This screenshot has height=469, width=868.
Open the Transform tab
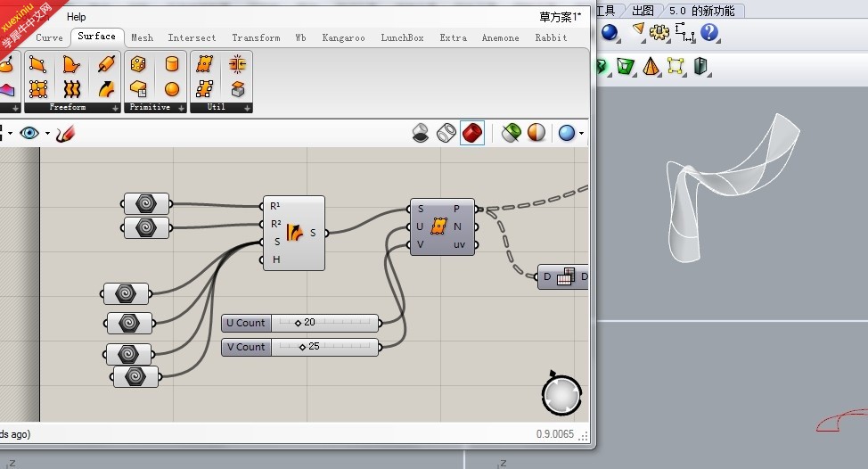(x=256, y=37)
